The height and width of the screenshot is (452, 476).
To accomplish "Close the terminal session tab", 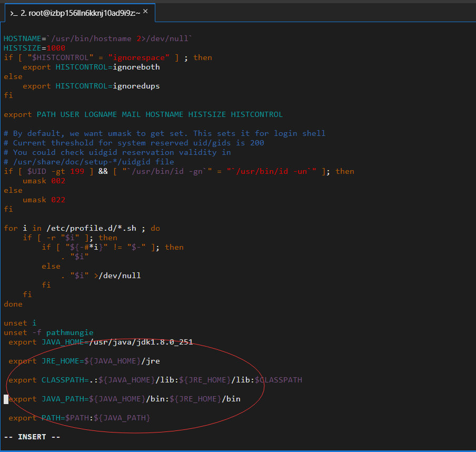I will coord(145,11).
